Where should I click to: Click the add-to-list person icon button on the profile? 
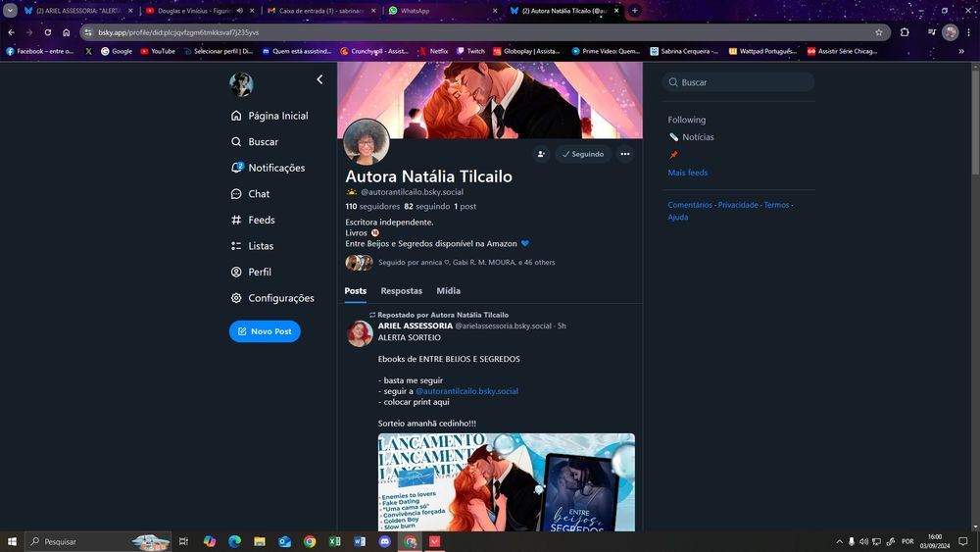541,154
